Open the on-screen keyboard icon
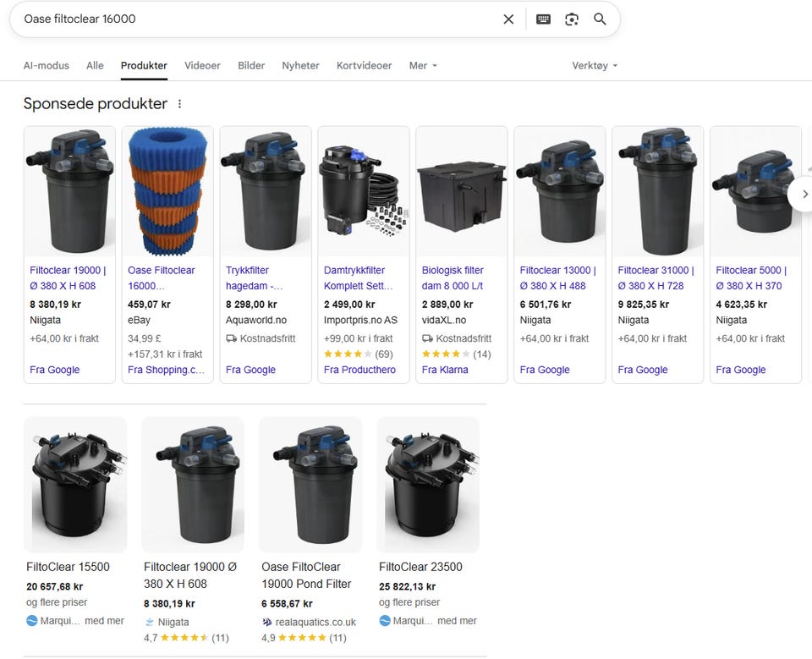This screenshot has width=812, height=659. (x=543, y=19)
